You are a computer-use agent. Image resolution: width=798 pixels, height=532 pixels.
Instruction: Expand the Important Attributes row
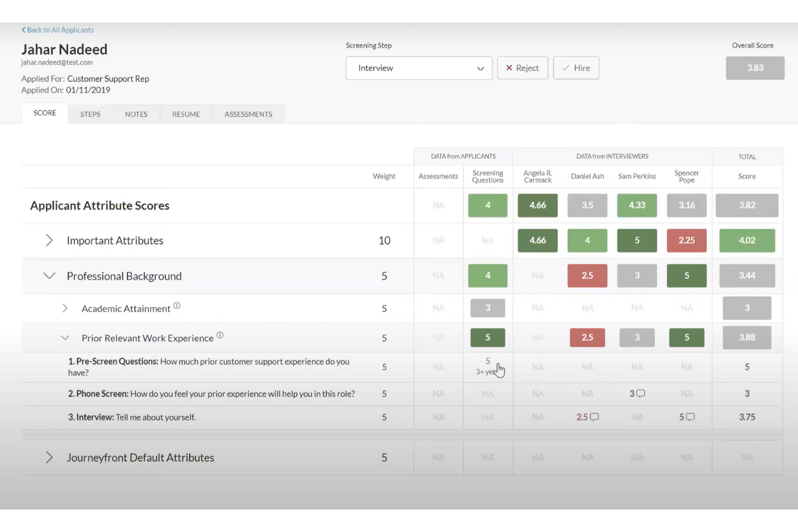tap(49, 240)
